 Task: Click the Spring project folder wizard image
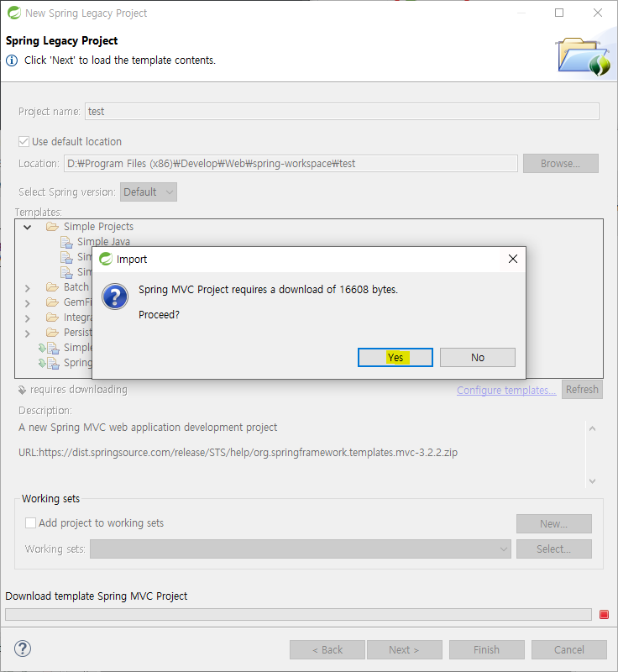584,56
